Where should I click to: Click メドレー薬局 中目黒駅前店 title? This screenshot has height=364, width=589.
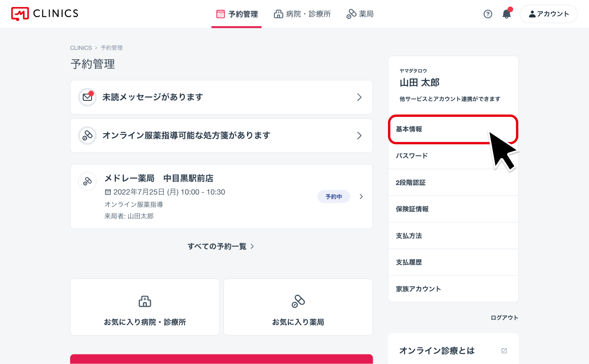click(x=159, y=178)
